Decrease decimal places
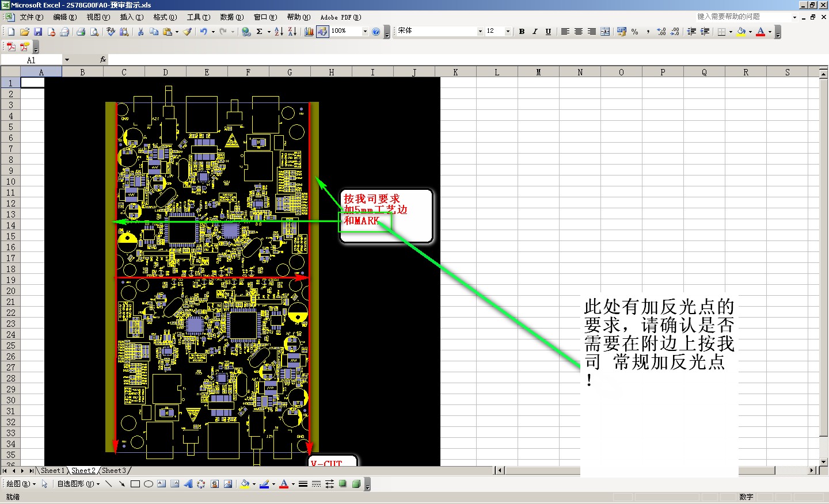The image size is (829, 504). 675,32
